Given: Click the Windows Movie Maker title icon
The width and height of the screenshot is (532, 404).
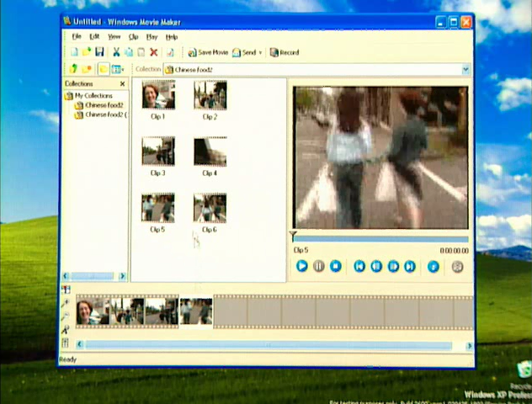Looking at the screenshot, I should pos(67,21).
